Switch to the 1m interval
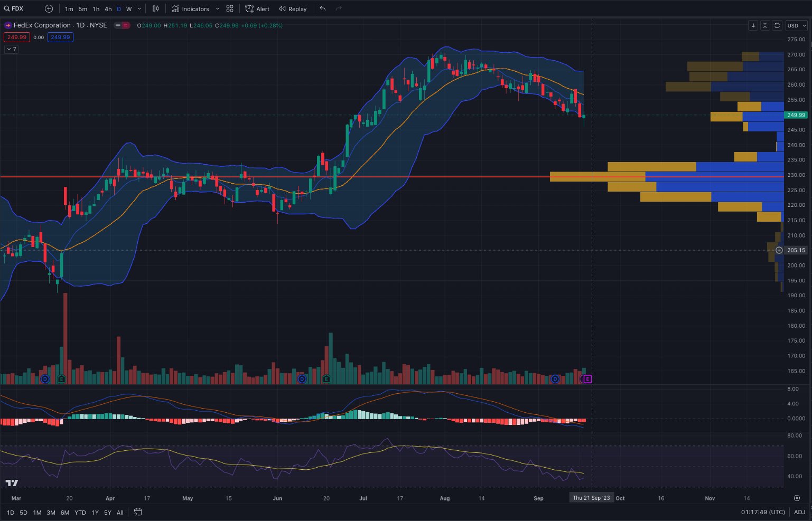 tap(69, 9)
